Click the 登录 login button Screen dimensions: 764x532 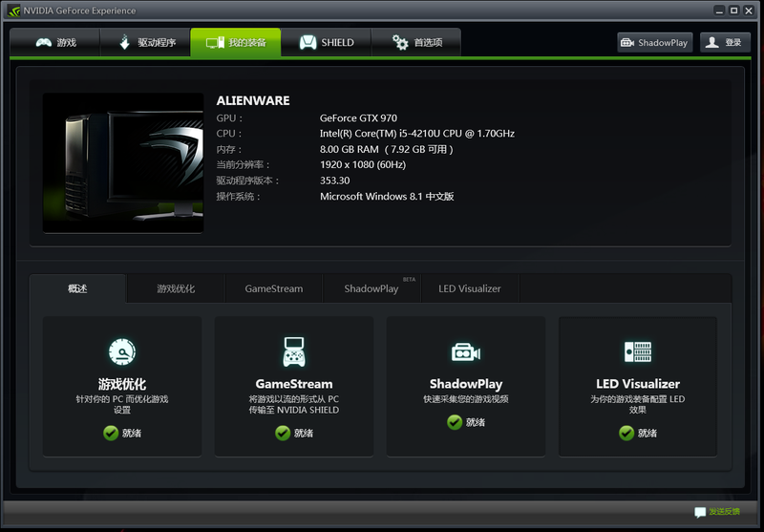[725, 42]
